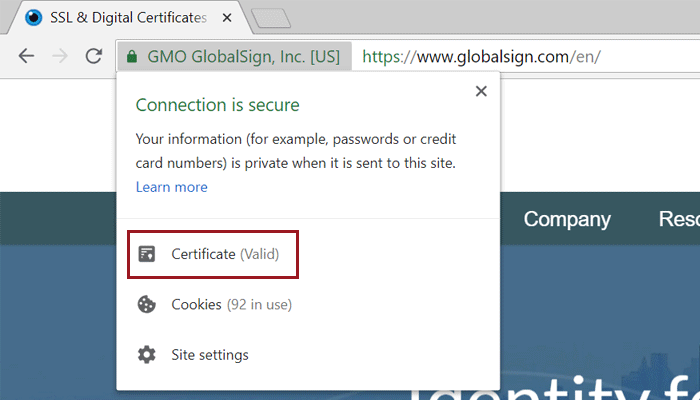Click the green padlock icon
700x400 pixels.
coord(131,57)
